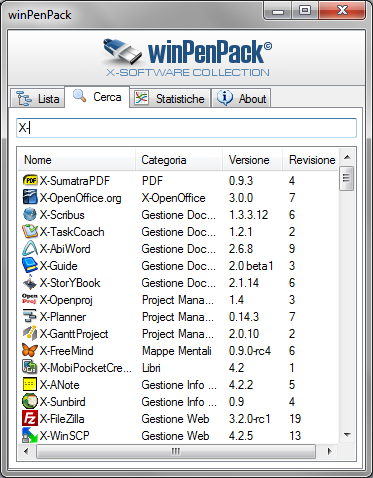Sort by the Revisione column header
The image size is (373, 478).
pyautogui.click(x=310, y=160)
